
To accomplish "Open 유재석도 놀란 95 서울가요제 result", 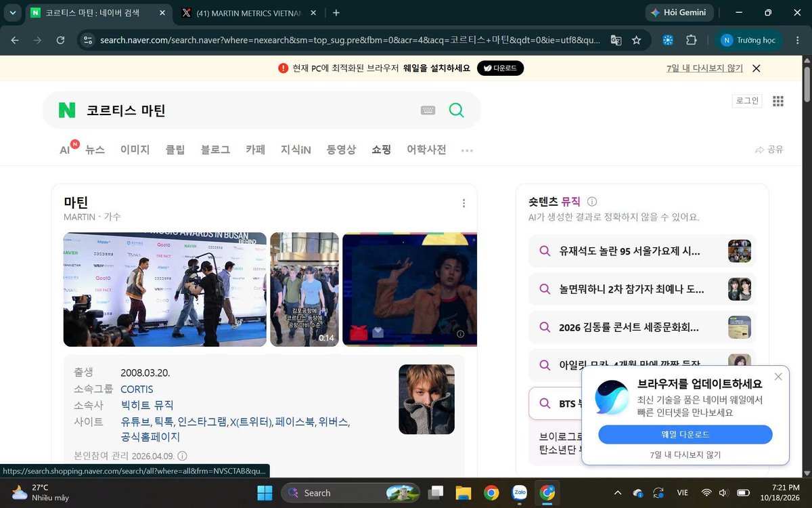I will [x=641, y=251].
